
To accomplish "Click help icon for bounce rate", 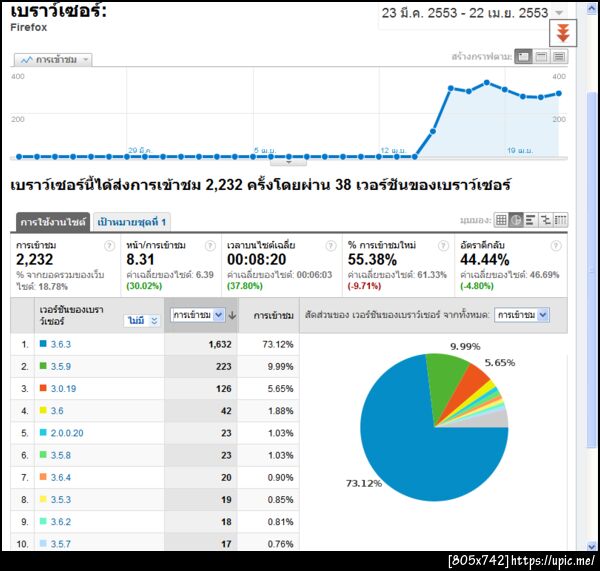I will pos(556,246).
